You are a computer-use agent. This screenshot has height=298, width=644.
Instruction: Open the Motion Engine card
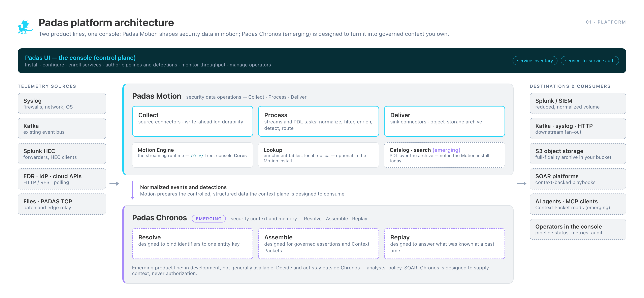(x=193, y=155)
